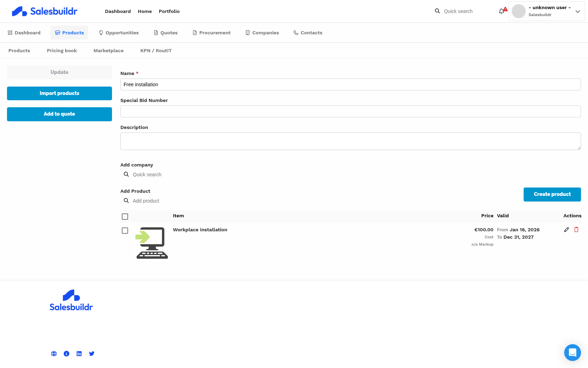Click the Add company quick search field
The image size is (588, 368).
point(161,174)
